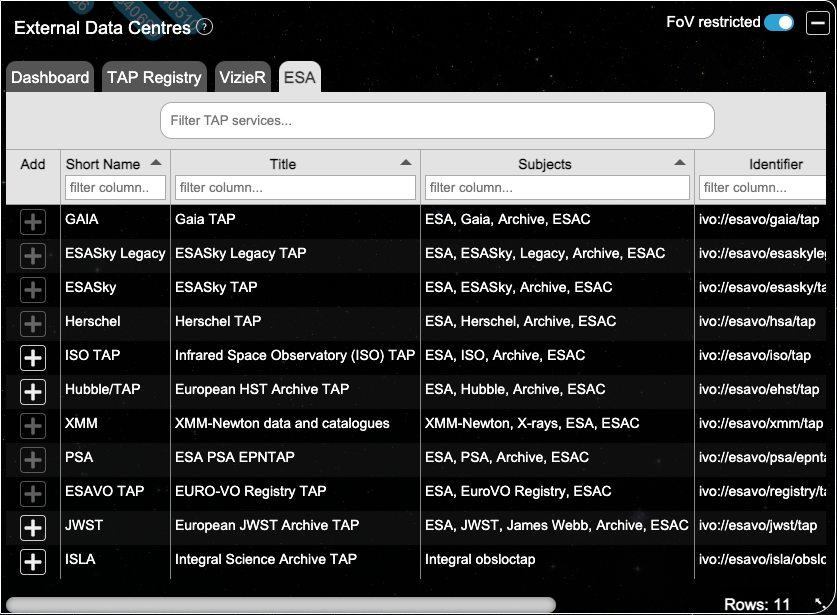Add the ISO TAP service

pos(33,358)
